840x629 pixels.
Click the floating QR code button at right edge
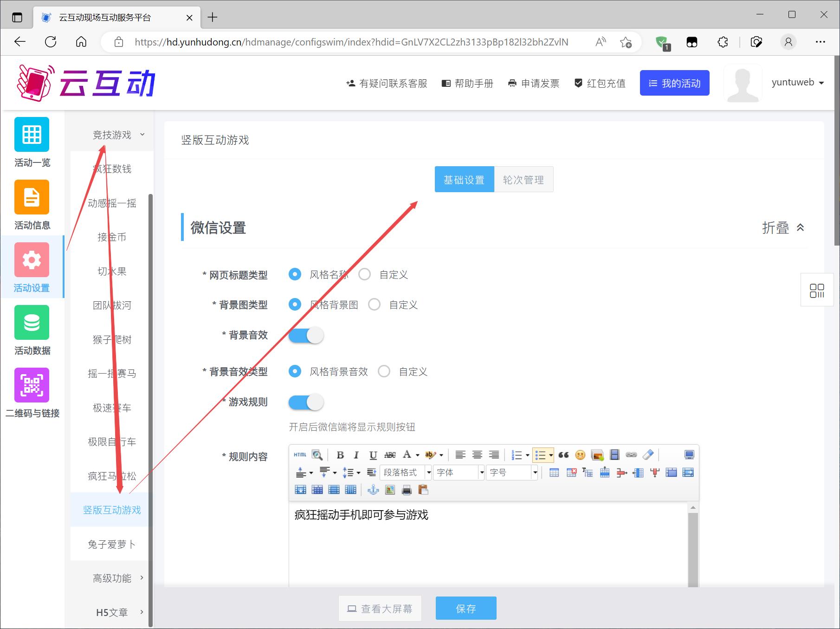(817, 291)
